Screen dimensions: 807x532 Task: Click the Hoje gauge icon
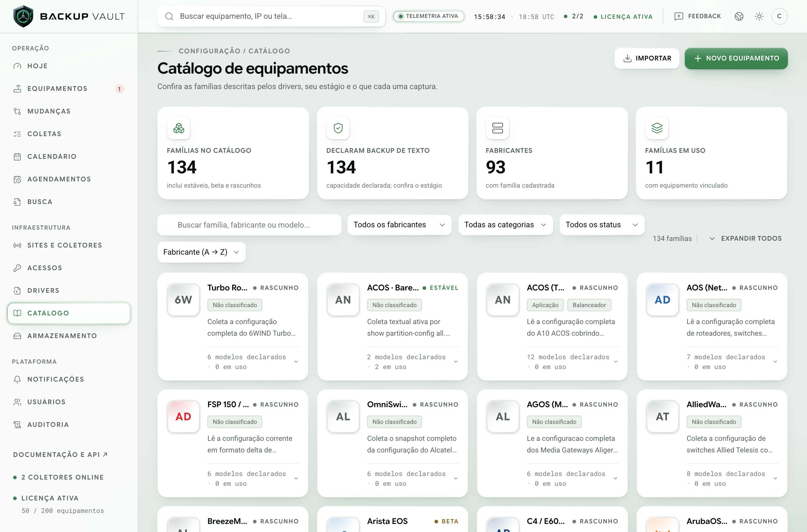point(17,66)
